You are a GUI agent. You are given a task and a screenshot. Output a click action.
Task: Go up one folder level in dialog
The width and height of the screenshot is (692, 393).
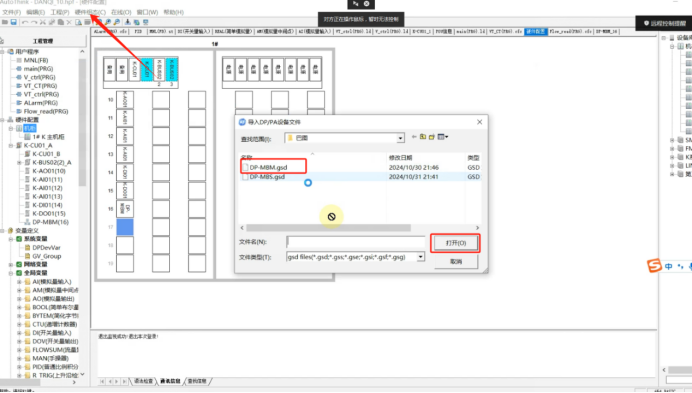(423, 137)
